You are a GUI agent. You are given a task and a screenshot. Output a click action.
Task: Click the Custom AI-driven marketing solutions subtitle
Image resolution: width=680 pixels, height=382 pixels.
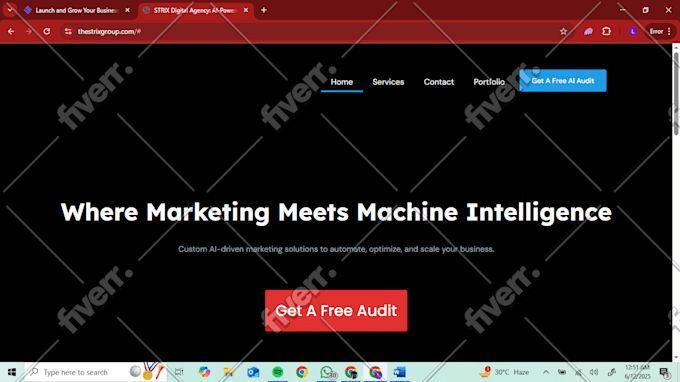(336, 249)
